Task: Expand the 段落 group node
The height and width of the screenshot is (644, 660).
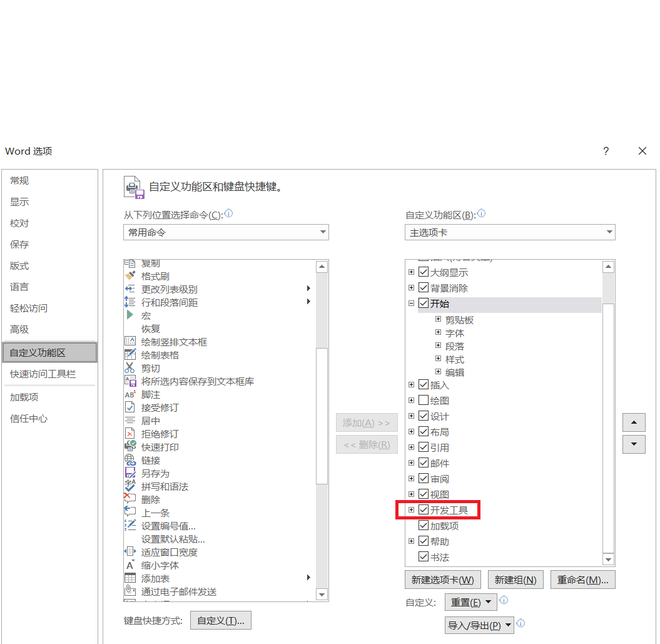Action: point(438,345)
